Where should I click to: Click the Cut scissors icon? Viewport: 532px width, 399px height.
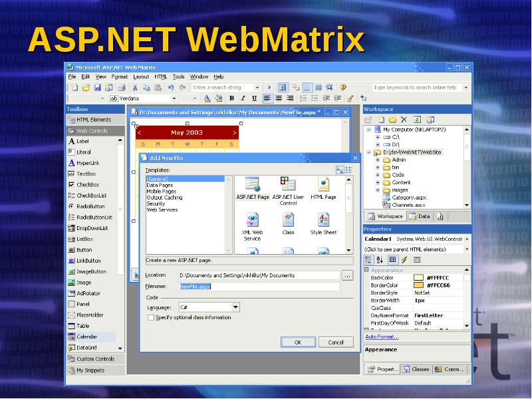(x=135, y=88)
